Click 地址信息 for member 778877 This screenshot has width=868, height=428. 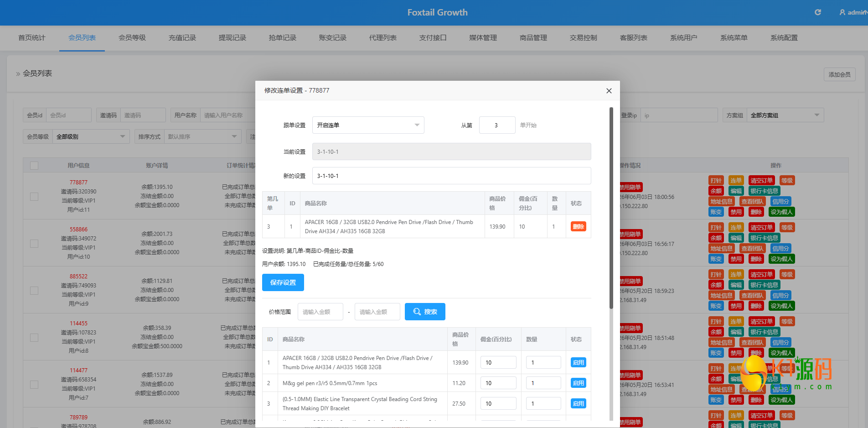[722, 201]
